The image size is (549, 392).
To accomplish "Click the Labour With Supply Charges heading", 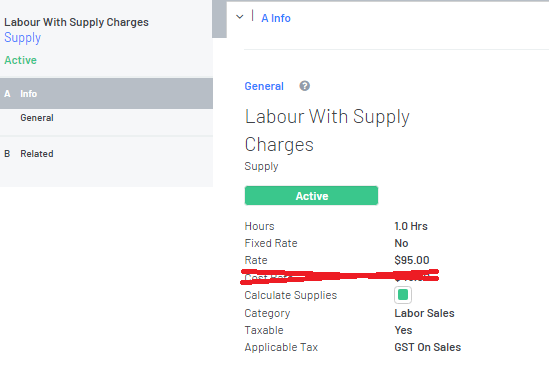I will tap(327, 130).
